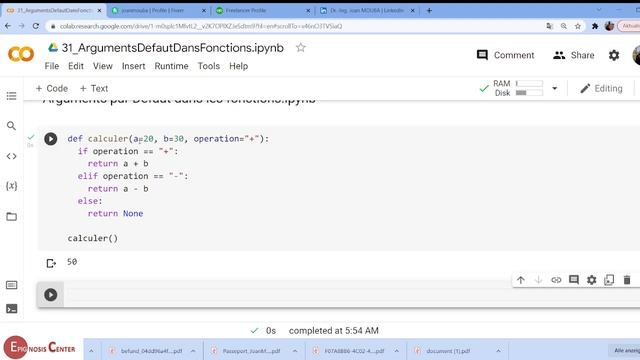Open cell editor settings gear

click(591, 280)
